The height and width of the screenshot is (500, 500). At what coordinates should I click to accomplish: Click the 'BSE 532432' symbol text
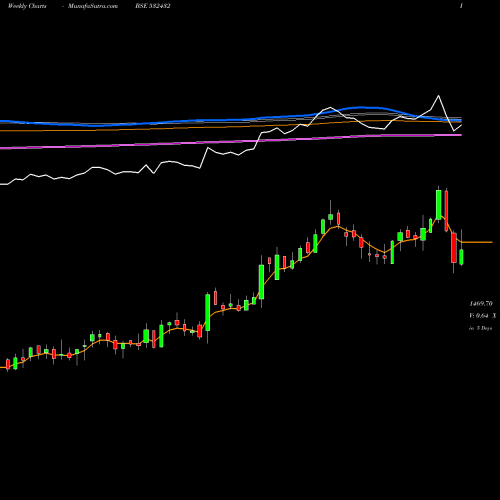(x=153, y=6)
